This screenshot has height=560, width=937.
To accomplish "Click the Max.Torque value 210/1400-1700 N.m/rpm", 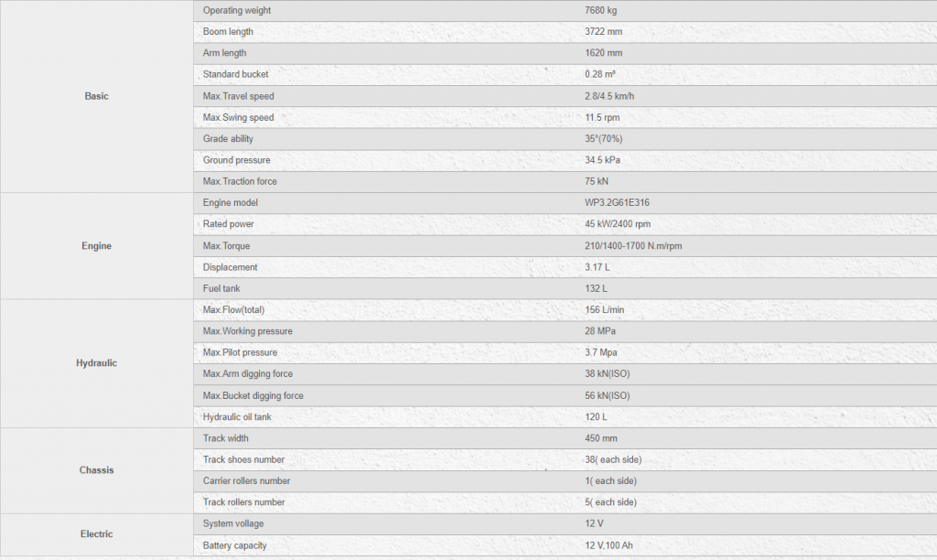I will pyautogui.click(x=633, y=245).
